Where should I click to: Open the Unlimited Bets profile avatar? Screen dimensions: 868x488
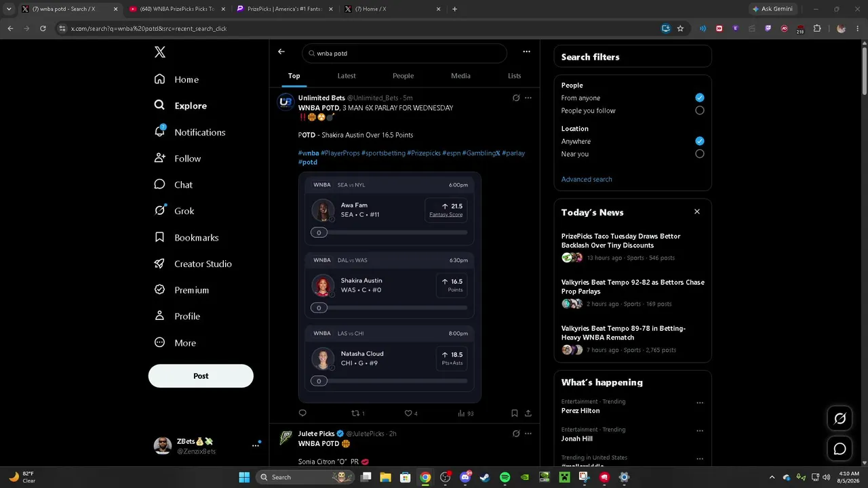click(285, 102)
